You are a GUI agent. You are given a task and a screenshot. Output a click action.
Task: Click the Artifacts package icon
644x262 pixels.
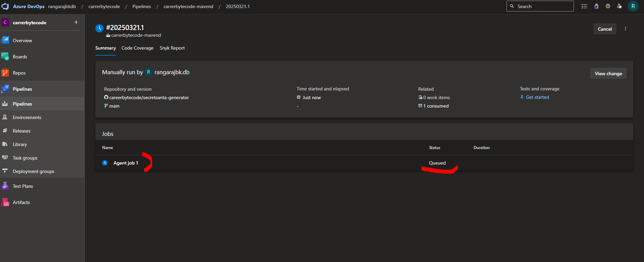click(5, 202)
